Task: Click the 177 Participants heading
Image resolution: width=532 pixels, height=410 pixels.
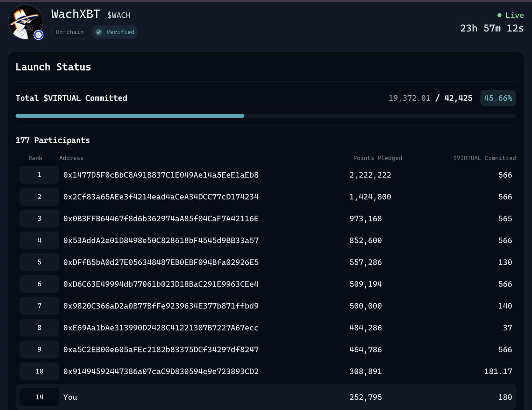Action: pos(53,140)
